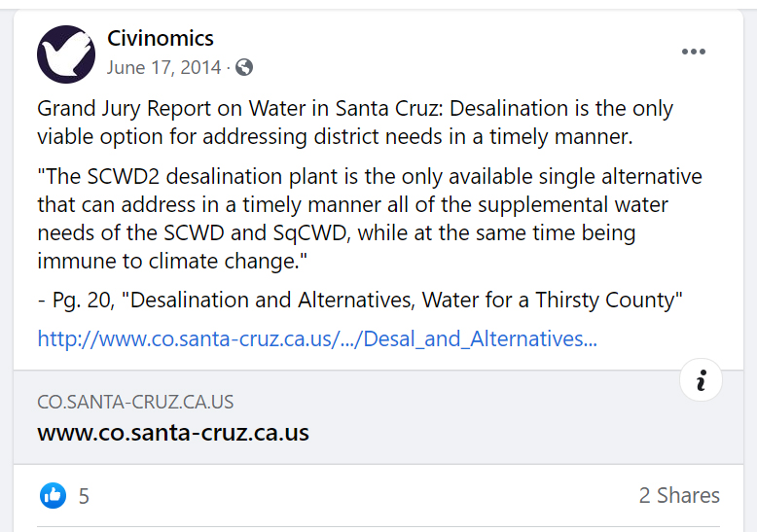Viewport: 757px width, 532px height.
Task: Click the 'viable option for addressing district needs' line
Action: pos(335,136)
